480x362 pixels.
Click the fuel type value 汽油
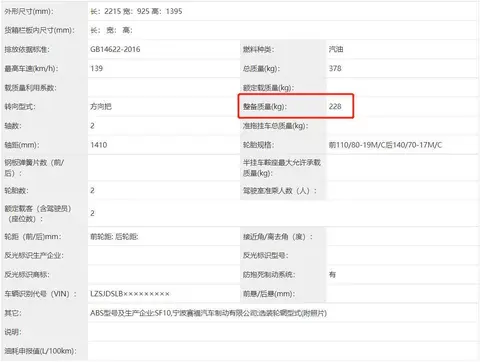[x=336, y=49]
